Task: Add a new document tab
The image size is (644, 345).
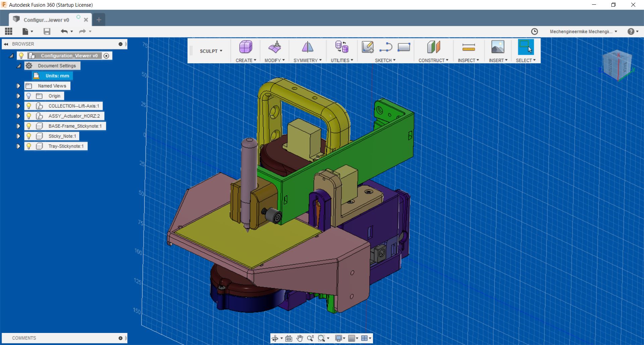Action: click(x=99, y=20)
